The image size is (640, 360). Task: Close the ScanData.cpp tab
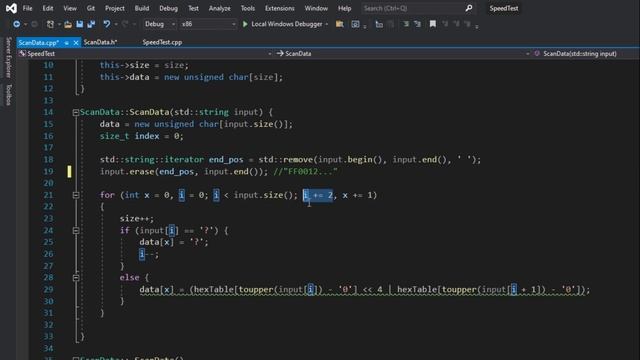pos(76,42)
